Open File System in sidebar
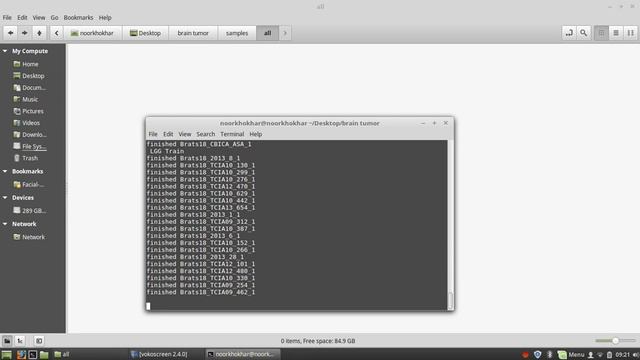The height and width of the screenshot is (360, 640). (x=33, y=146)
